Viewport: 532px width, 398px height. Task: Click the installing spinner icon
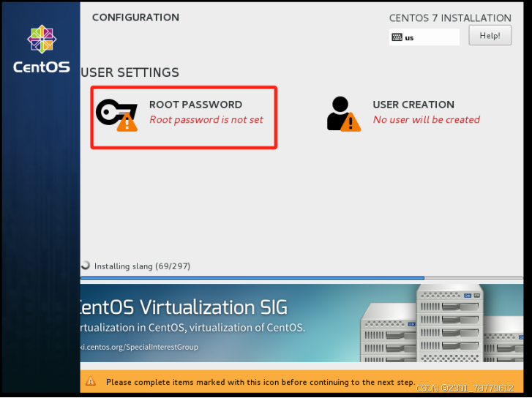[x=86, y=266]
